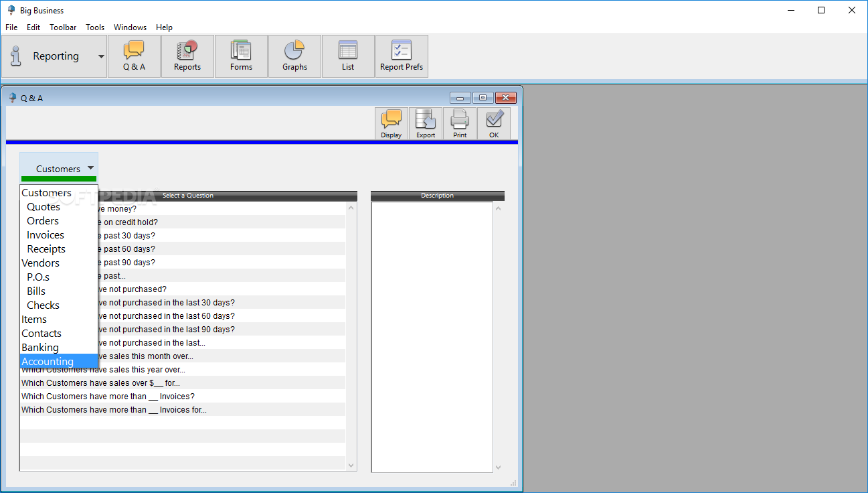This screenshot has height=493, width=868.
Task: Select Banking in the dropdown list
Action: click(x=59, y=348)
